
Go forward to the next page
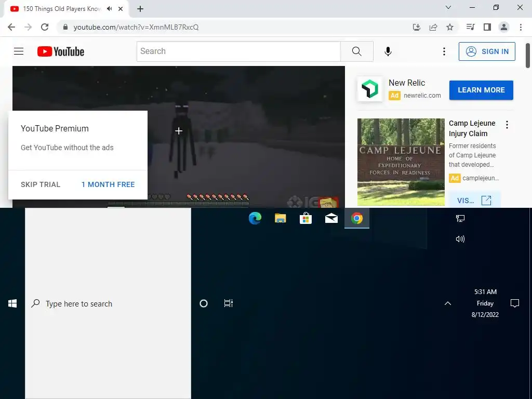coord(28,27)
